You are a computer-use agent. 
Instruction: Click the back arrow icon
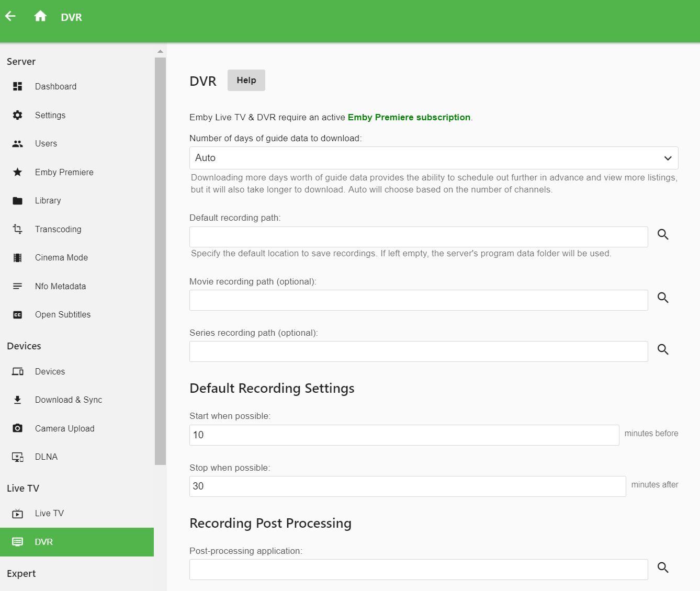point(10,16)
